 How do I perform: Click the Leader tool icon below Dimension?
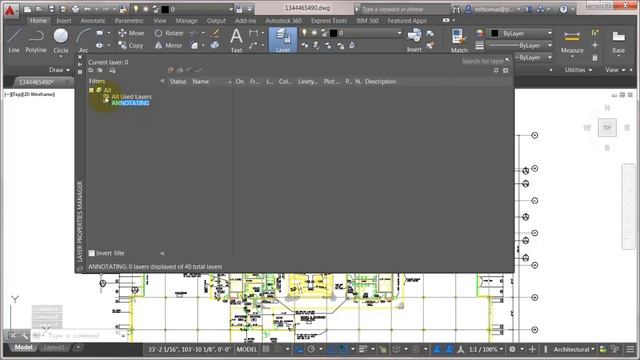(253, 45)
